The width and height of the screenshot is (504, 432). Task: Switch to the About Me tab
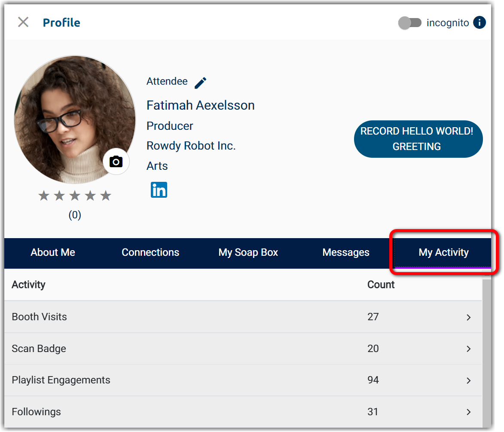point(53,253)
